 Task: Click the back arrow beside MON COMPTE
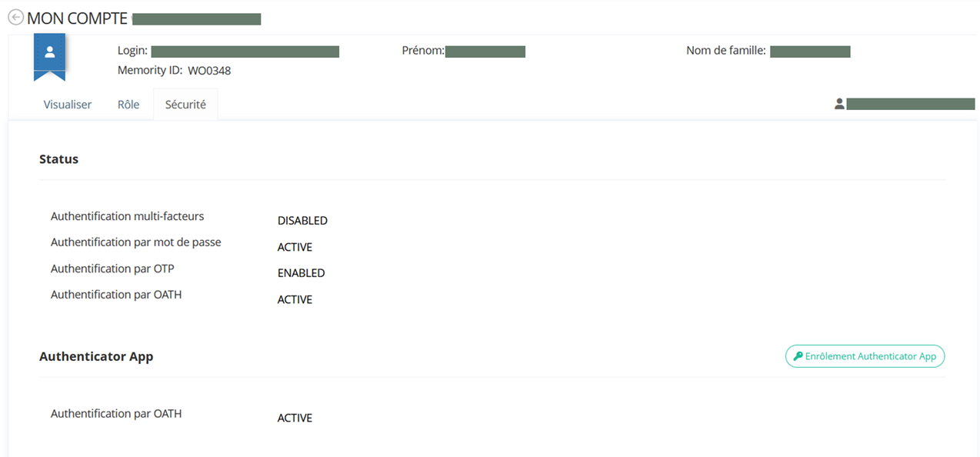tap(15, 18)
